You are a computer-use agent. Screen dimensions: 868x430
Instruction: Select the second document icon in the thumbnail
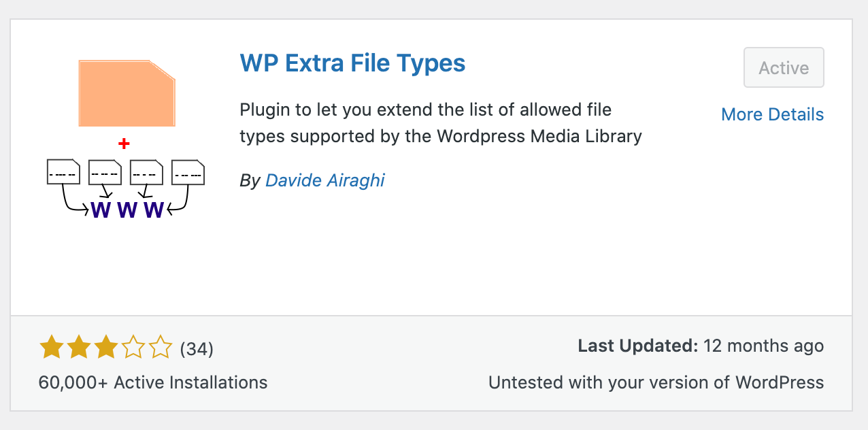pyautogui.click(x=105, y=172)
